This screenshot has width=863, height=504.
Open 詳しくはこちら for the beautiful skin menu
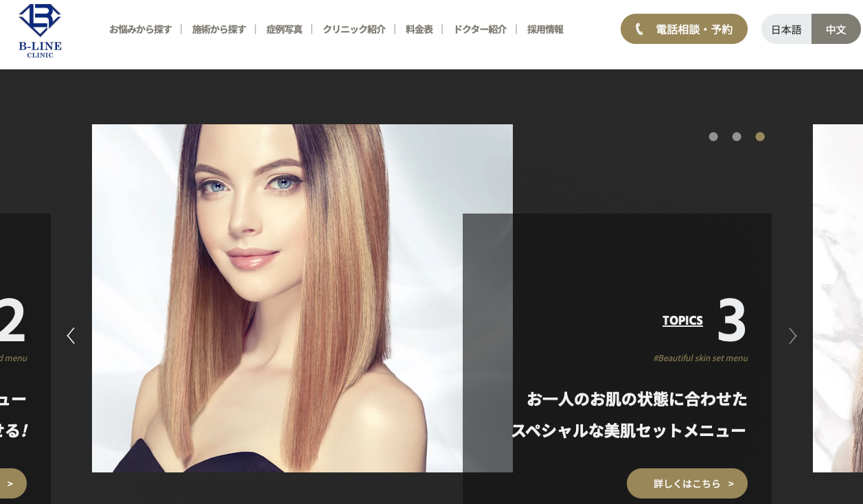(x=687, y=483)
